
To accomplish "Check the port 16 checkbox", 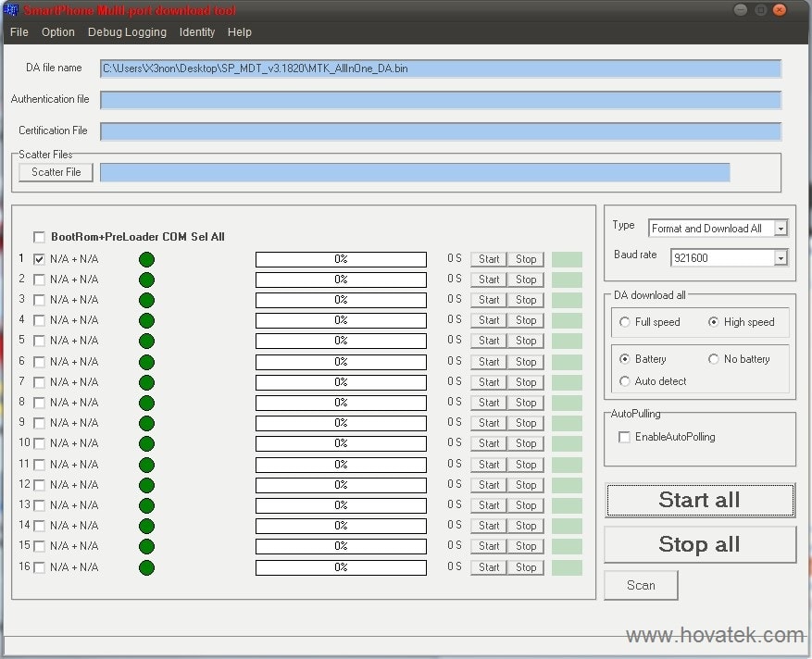I will coord(39,567).
